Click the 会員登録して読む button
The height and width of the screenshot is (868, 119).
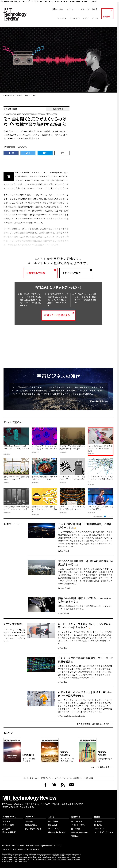pyautogui.click(x=40, y=273)
